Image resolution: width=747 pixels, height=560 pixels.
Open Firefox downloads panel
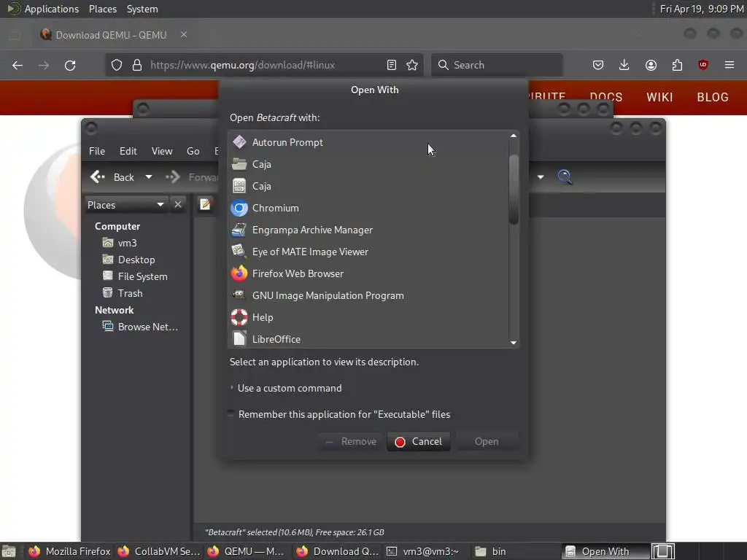pyautogui.click(x=624, y=65)
